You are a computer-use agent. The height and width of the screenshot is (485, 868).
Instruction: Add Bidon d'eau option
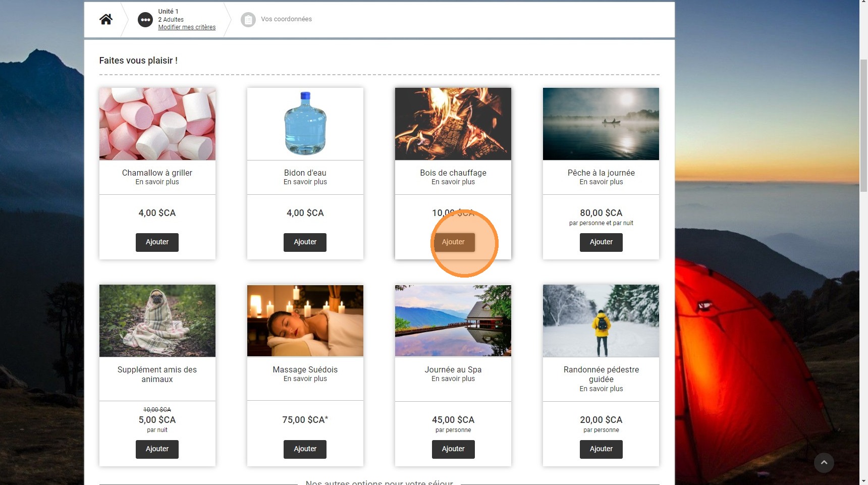pos(305,242)
